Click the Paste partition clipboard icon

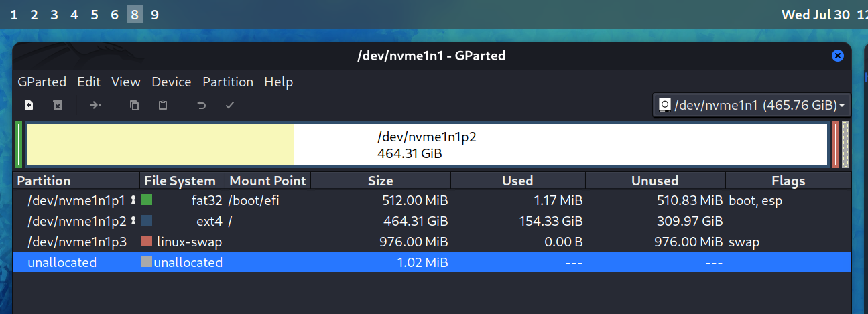tap(162, 105)
